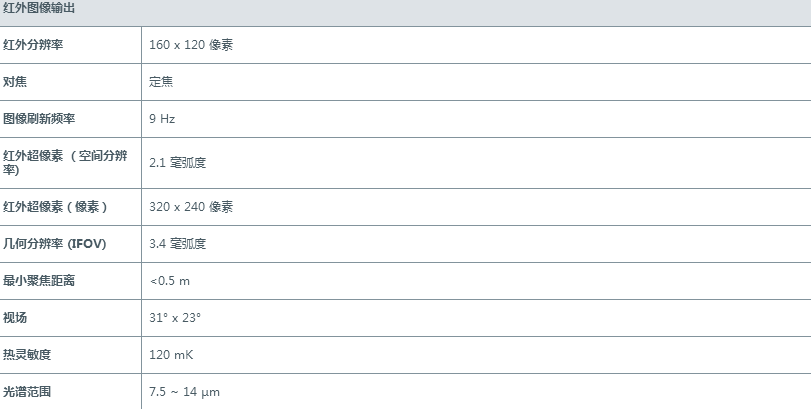Select the 最小聚焦距离 label

point(40,280)
